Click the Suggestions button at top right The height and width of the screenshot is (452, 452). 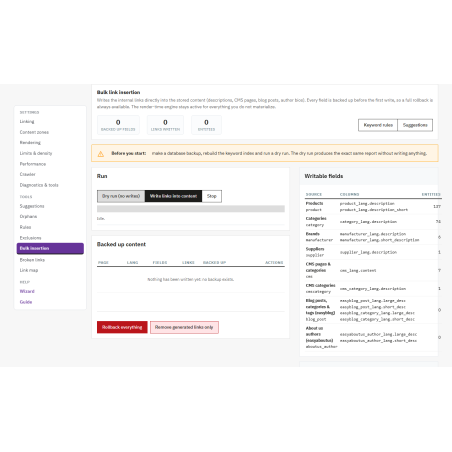(x=415, y=125)
